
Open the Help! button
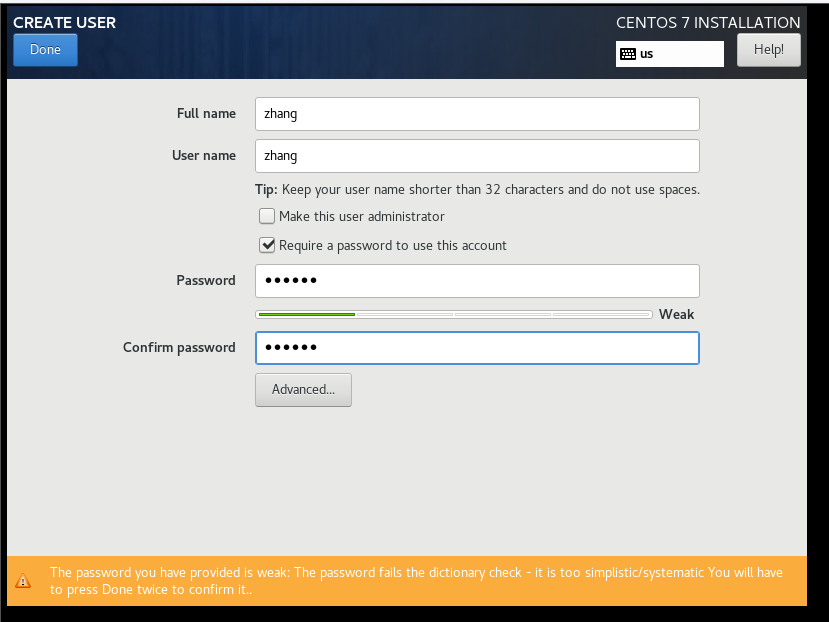coord(769,50)
